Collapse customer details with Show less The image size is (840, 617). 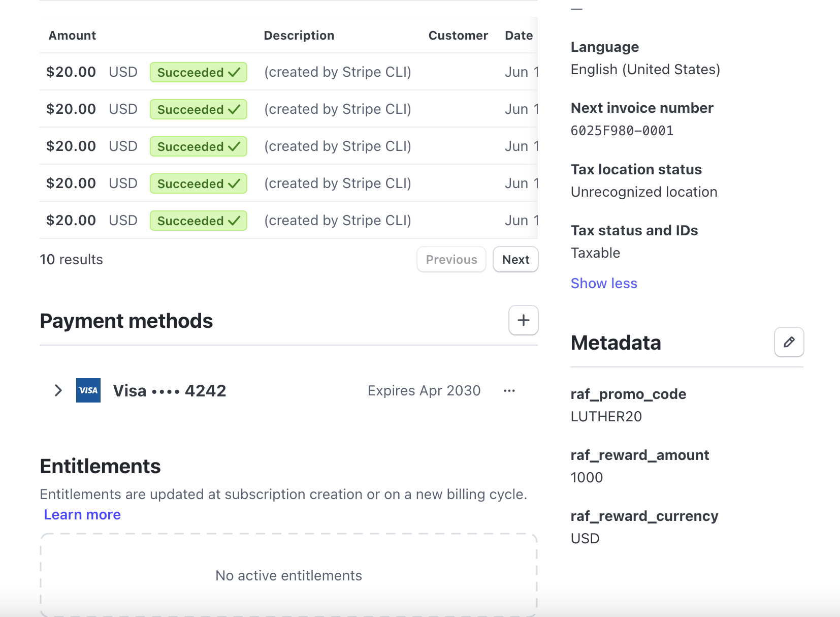(603, 283)
